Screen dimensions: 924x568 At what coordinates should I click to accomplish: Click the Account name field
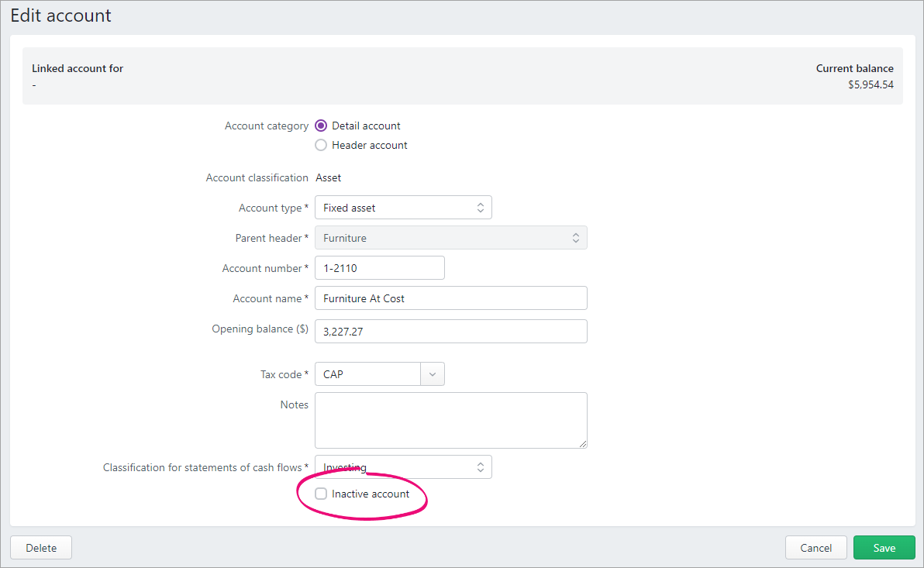(451, 298)
